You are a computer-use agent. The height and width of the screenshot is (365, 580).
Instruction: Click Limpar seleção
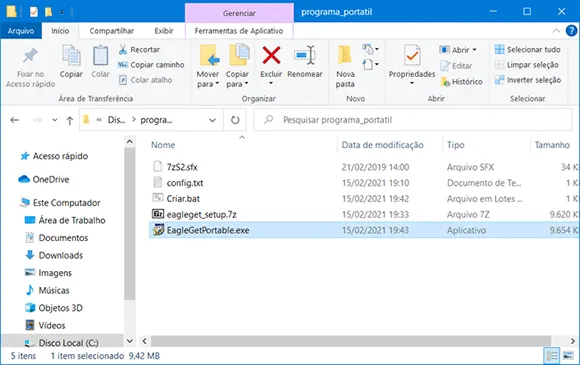coord(527,65)
